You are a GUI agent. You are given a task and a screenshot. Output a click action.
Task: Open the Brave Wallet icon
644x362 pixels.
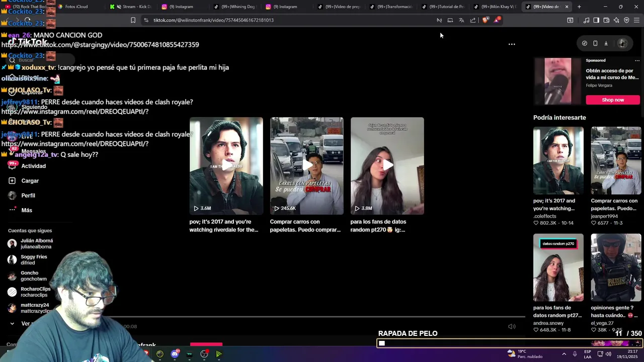606,20
